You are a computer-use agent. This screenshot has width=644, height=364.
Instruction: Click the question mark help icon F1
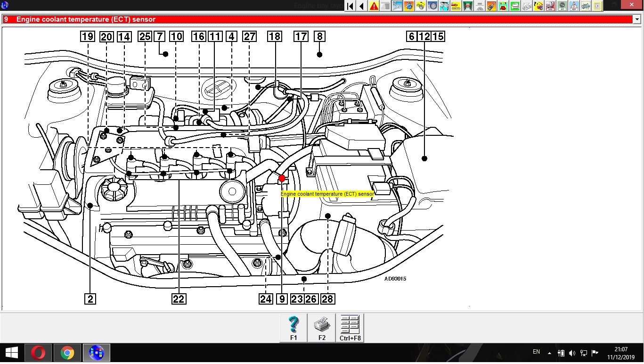[x=293, y=328]
